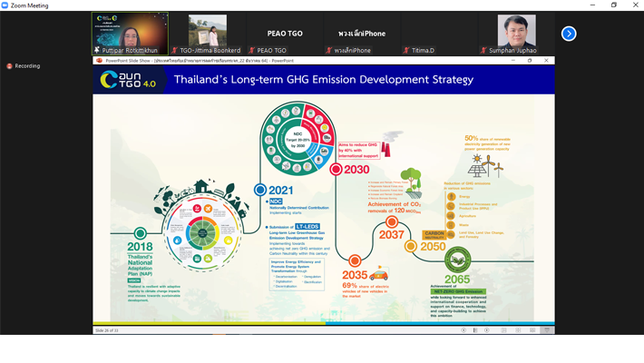The image size is (644, 363).
Task: Open slide show options menu icon
Action: point(474,330)
